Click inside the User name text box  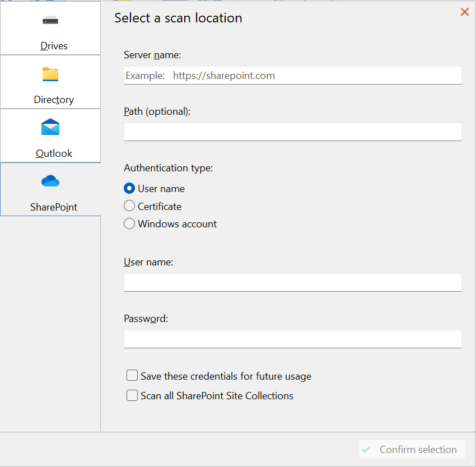(292, 282)
